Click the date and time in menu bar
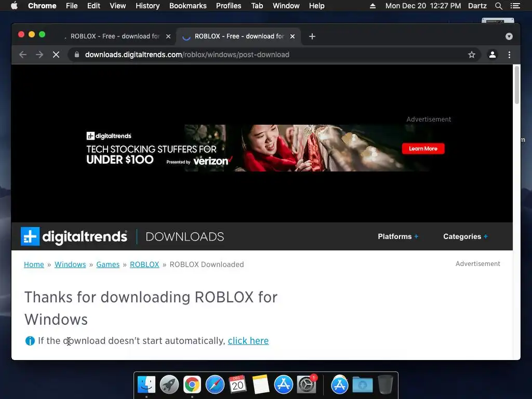532x399 pixels. pyautogui.click(x=423, y=6)
